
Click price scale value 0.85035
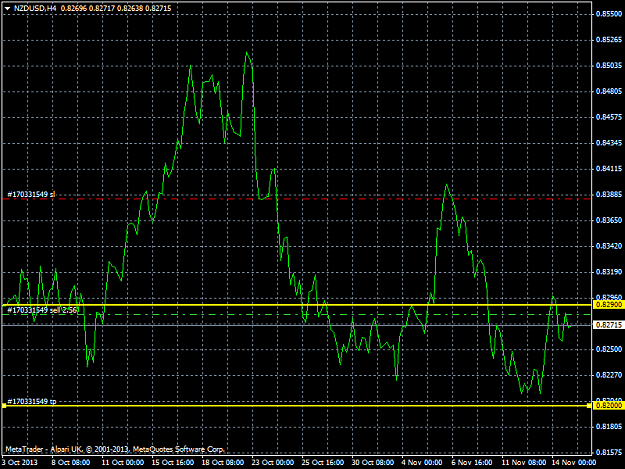pos(609,65)
